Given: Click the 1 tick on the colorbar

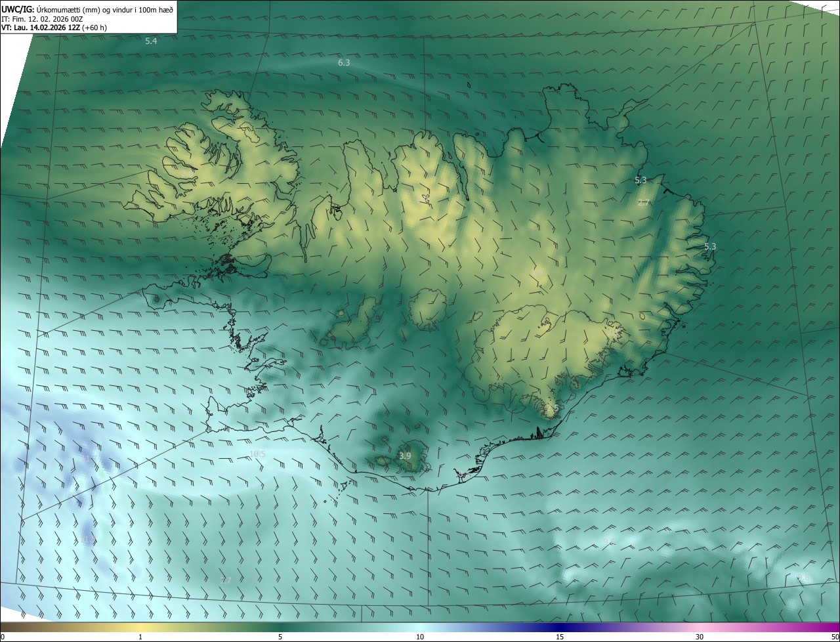Looking at the screenshot, I should pos(140,637).
